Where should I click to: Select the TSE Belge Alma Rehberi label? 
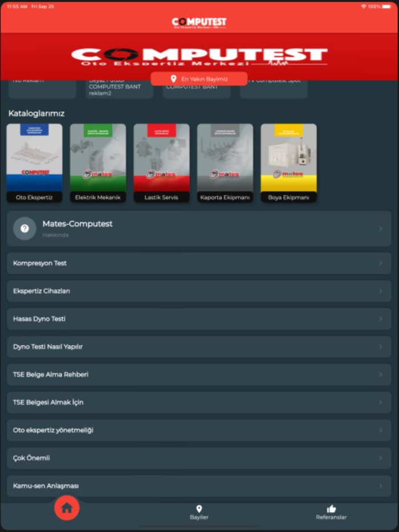(51, 375)
